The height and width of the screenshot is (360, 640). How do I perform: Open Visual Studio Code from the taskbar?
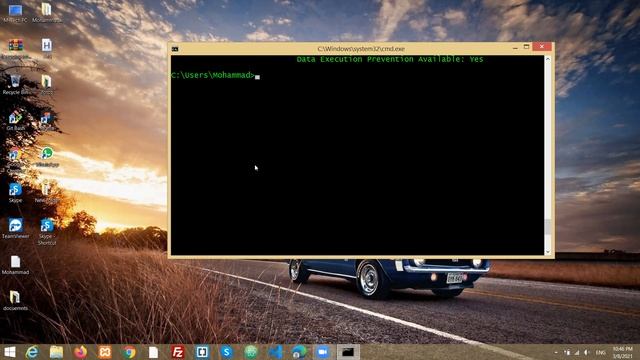pos(276,352)
